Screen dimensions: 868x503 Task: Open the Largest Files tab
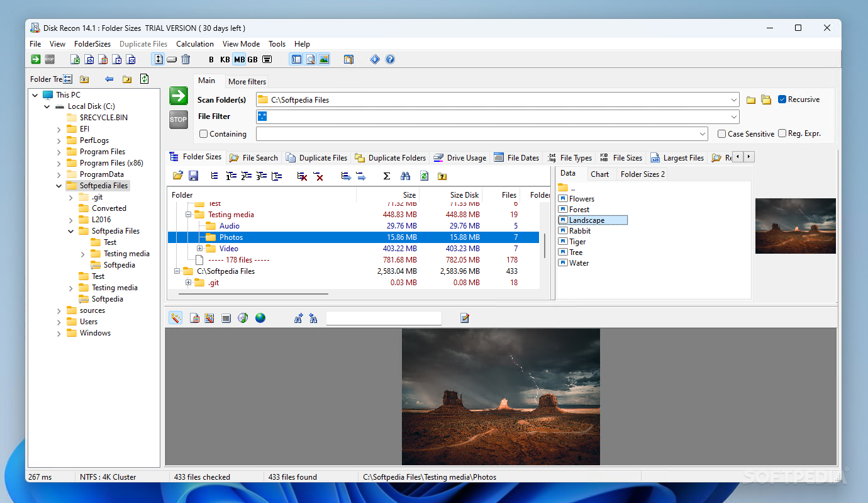pyautogui.click(x=677, y=158)
